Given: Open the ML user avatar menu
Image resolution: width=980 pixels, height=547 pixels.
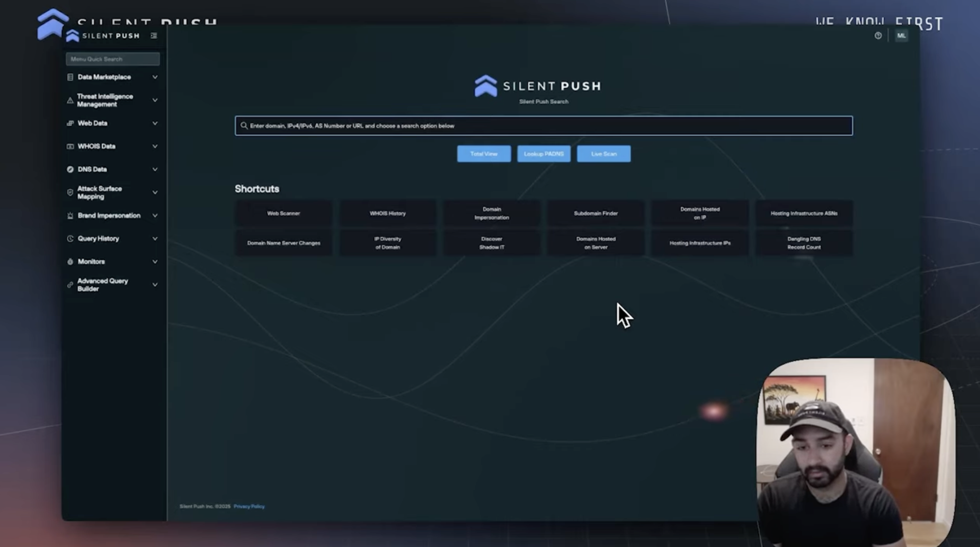Looking at the screenshot, I should [901, 36].
